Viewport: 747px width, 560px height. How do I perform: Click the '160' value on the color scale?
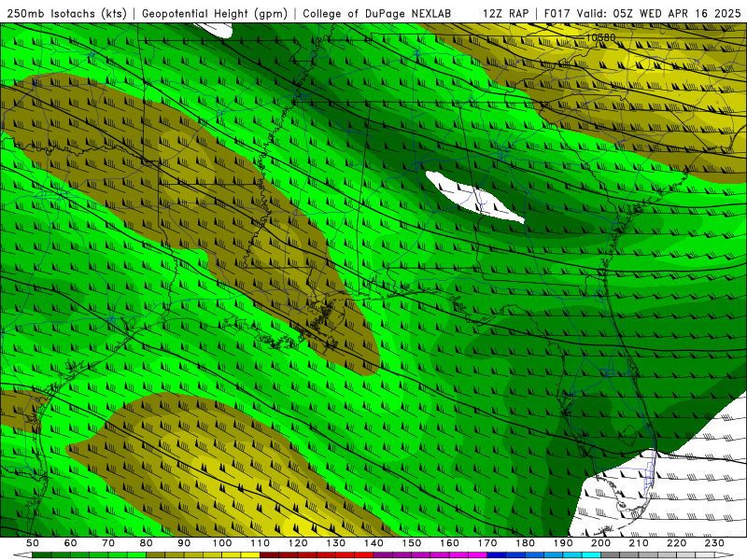click(449, 543)
